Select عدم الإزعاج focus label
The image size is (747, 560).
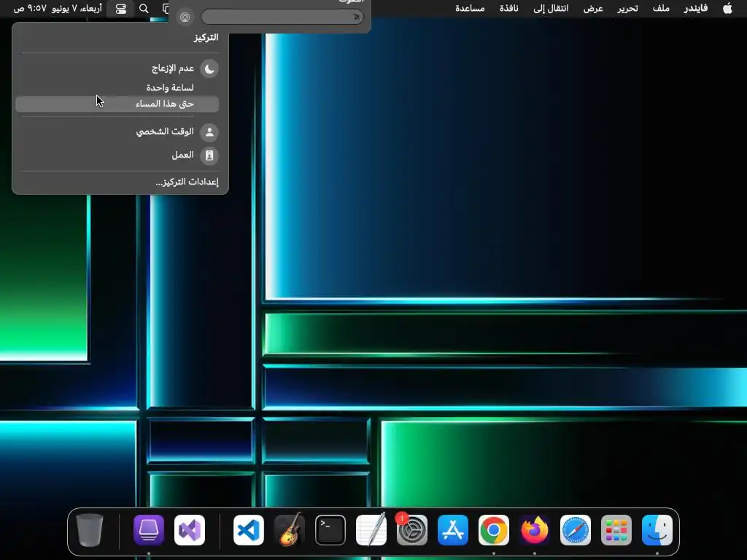coord(172,69)
